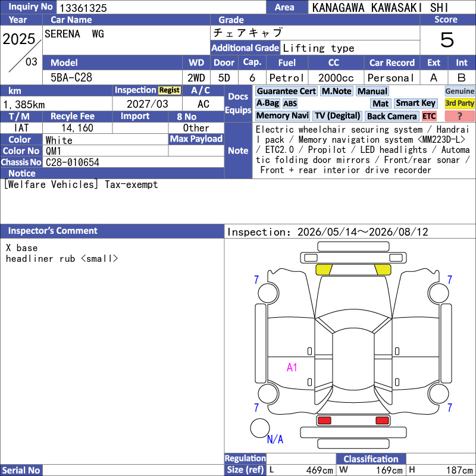Click the red ETC badge
This screenshot has width=476, height=476.
pos(429,116)
